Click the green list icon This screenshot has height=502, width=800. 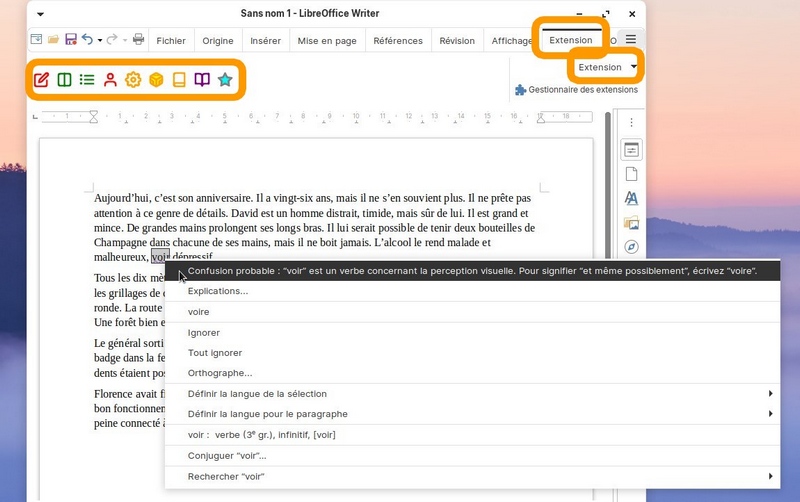coord(87,80)
